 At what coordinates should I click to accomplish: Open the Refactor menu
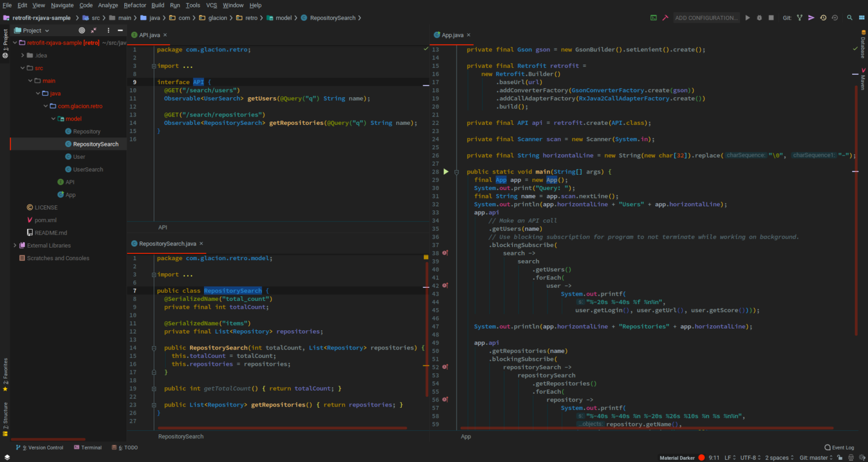135,5
